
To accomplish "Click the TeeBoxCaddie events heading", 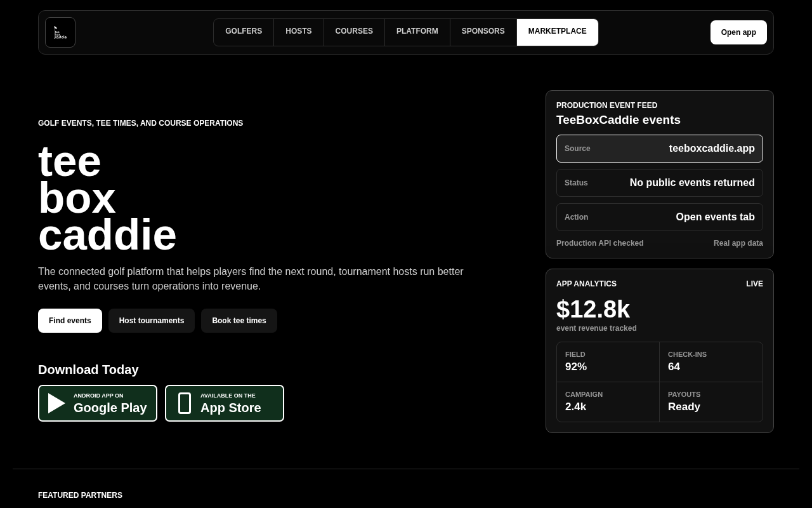I will [619, 120].
